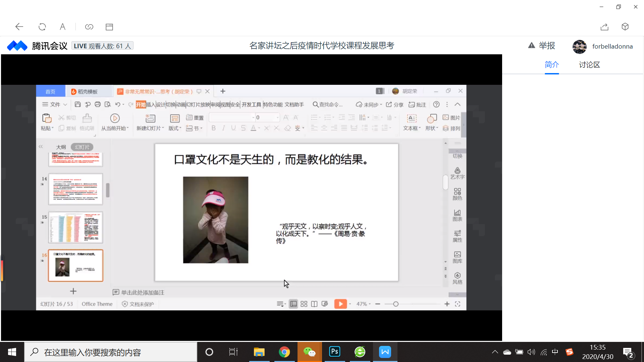Screen dimensions: 644x362
Task: Start slideshow with orange play button
Action: (340, 304)
